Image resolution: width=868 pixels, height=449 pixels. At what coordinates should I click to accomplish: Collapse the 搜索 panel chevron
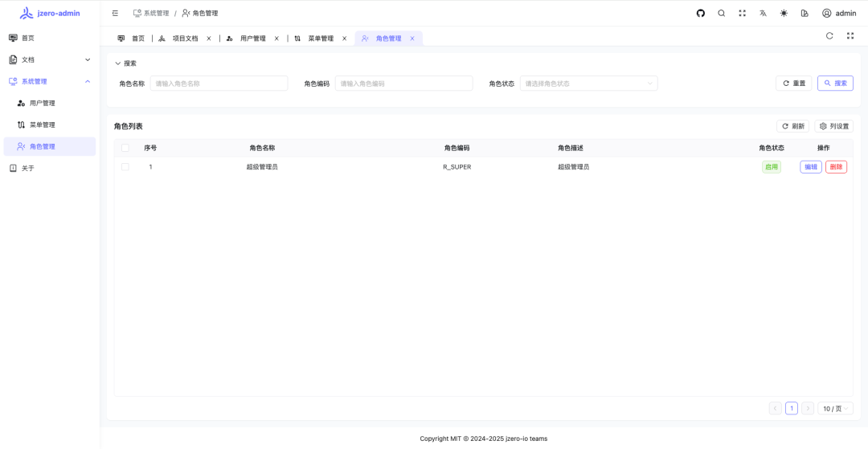pyautogui.click(x=117, y=63)
